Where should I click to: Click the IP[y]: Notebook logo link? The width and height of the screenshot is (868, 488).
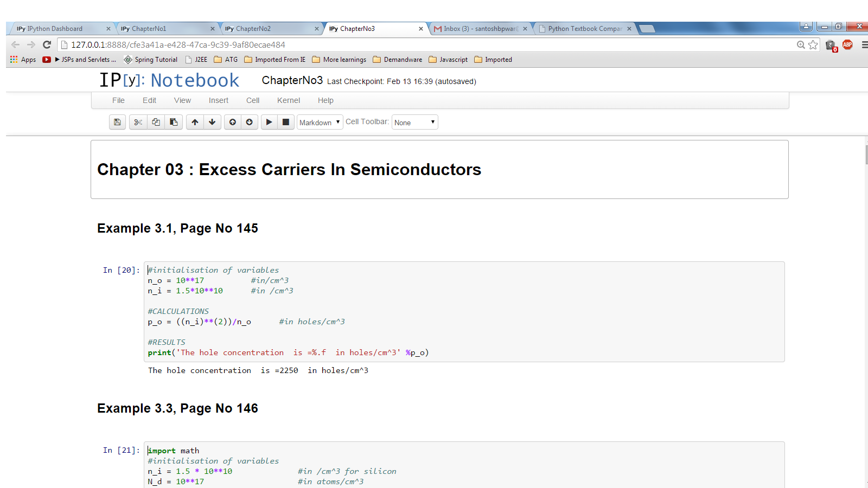[x=169, y=80]
